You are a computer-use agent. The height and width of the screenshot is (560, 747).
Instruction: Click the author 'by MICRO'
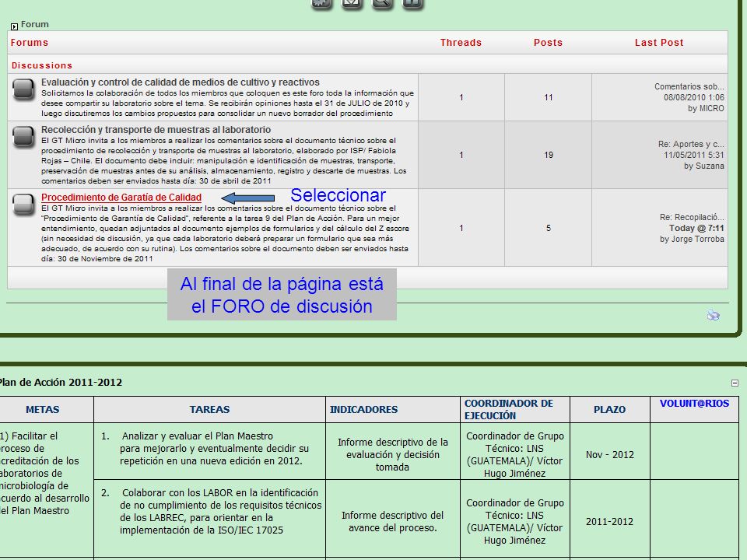click(x=706, y=109)
